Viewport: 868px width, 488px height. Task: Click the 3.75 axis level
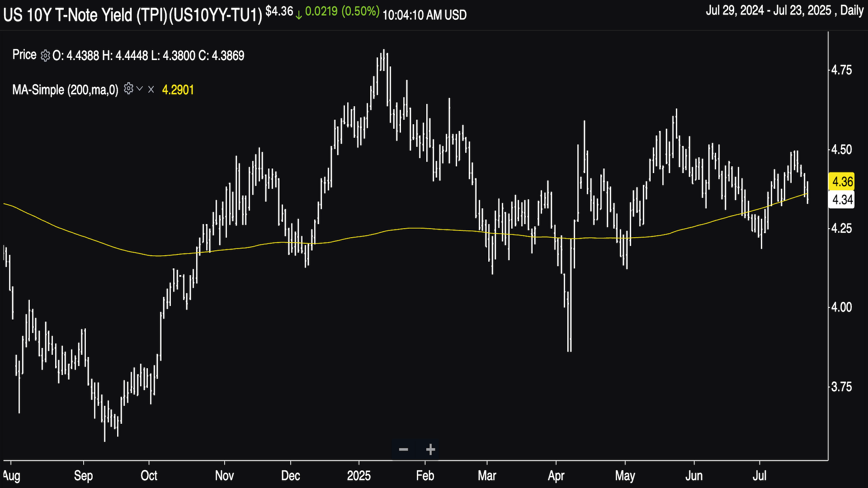point(842,387)
